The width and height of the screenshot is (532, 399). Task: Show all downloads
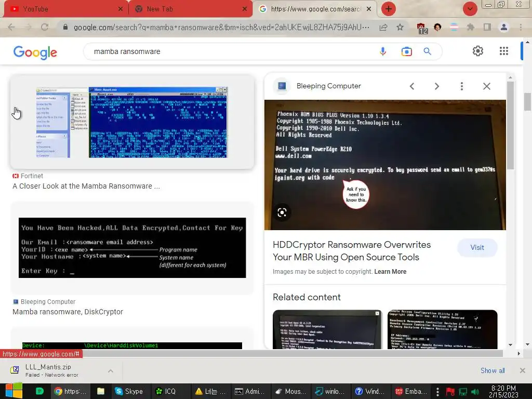point(493,370)
